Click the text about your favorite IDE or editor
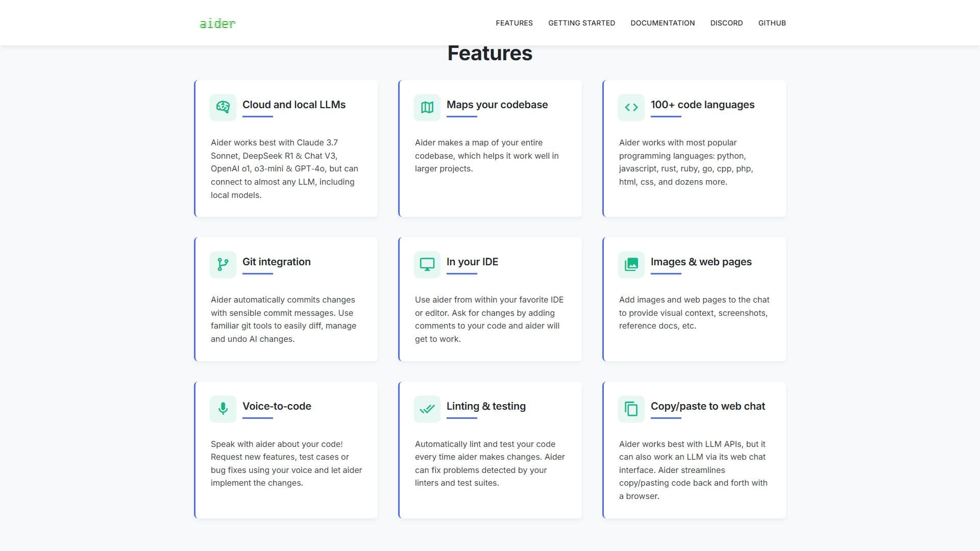Image resolution: width=980 pixels, height=551 pixels. [489, 319]
